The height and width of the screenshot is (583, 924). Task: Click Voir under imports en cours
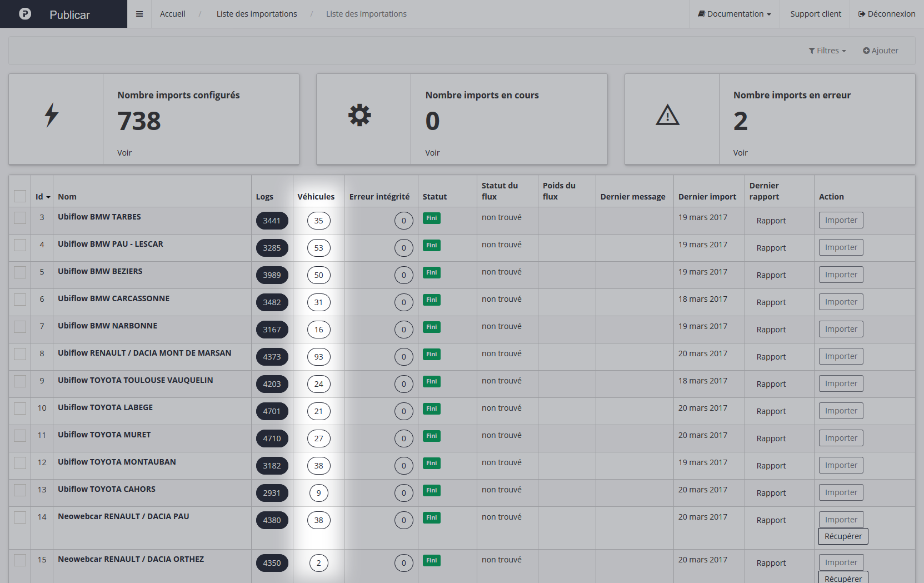click(432, 153)
